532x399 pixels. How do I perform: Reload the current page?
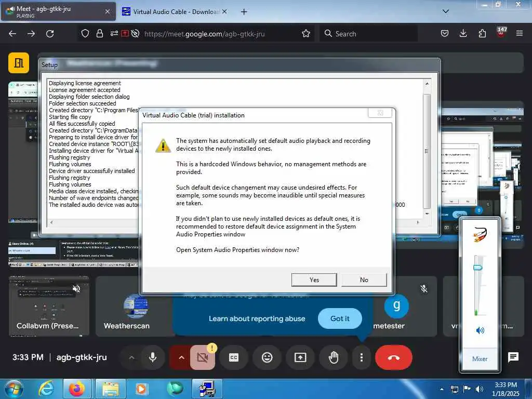[x=50, y=34]
